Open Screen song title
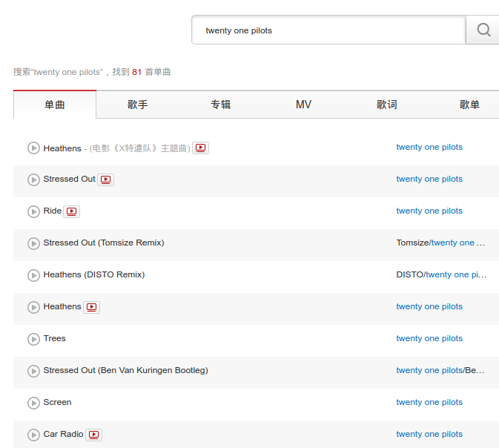 pyautogui.click(x=58, y=402)
